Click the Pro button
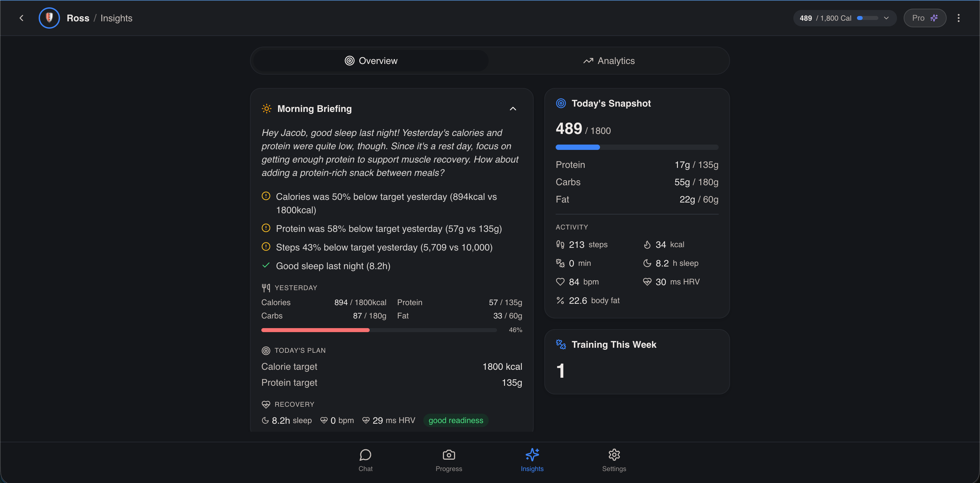 click(x=924, y=18)
